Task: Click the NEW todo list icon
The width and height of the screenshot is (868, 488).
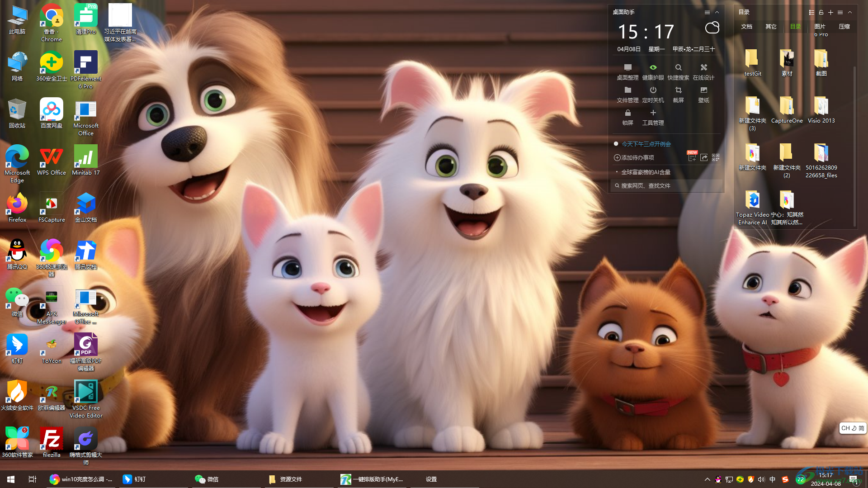Action: [x=692, y=156]
